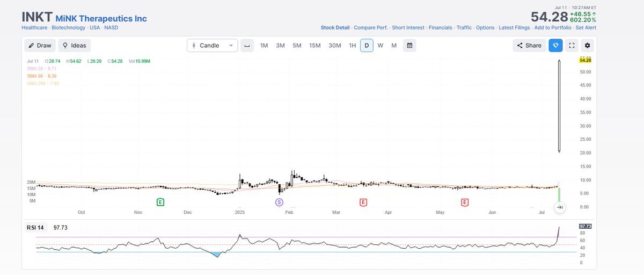Click the red E earnings marker in May

[465, 202]
